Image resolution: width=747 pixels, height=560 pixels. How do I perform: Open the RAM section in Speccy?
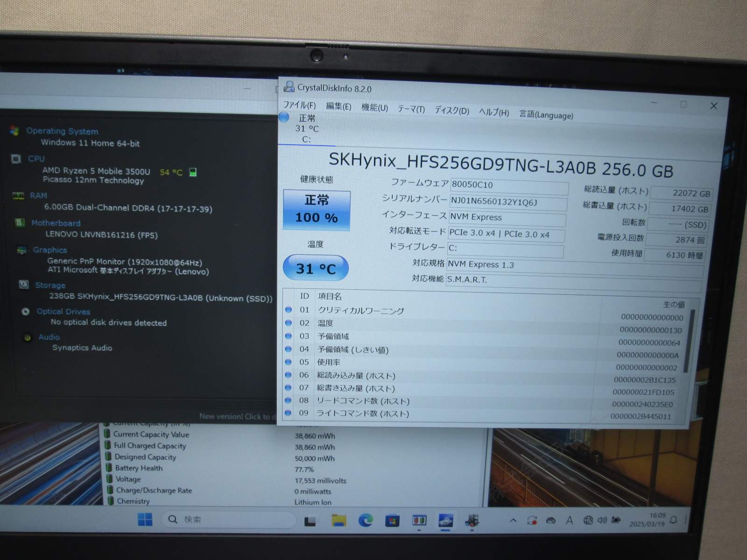pyautogui.click(x=39, y=196)
